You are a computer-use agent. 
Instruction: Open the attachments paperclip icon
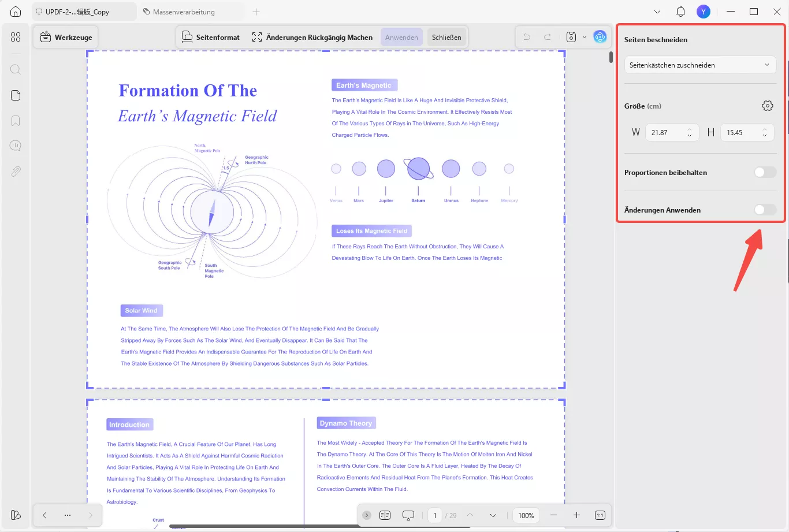[x=16, y=172]
